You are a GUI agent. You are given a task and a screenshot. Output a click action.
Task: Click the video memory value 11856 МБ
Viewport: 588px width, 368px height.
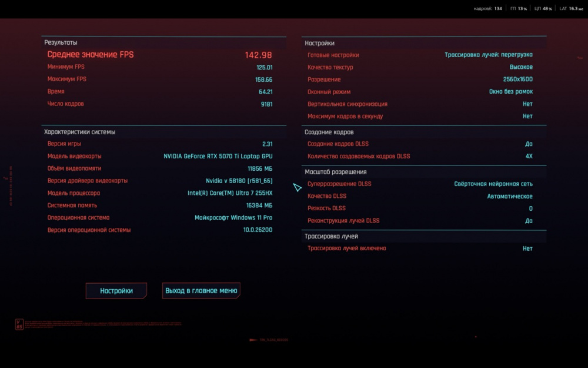(x=260, y=168)
